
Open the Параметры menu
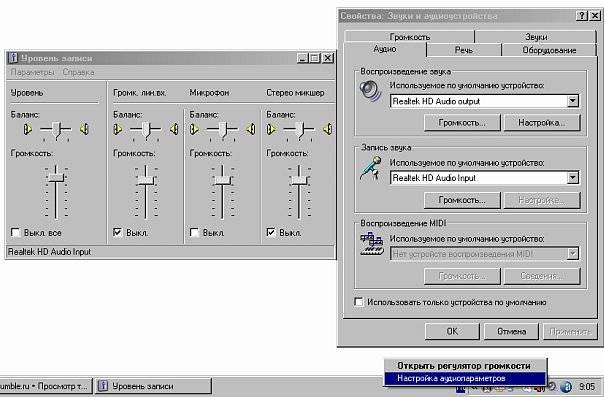(33, 72)
